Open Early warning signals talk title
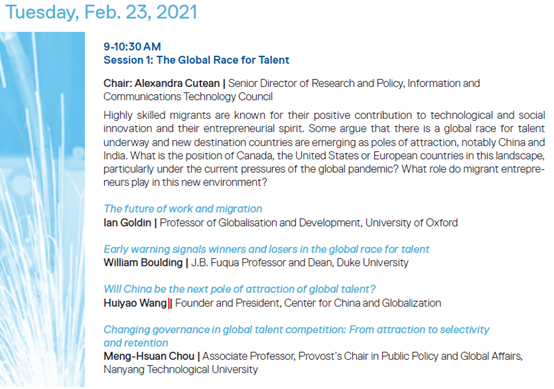Screen dimensions: 554x389 tap(266, 249)
